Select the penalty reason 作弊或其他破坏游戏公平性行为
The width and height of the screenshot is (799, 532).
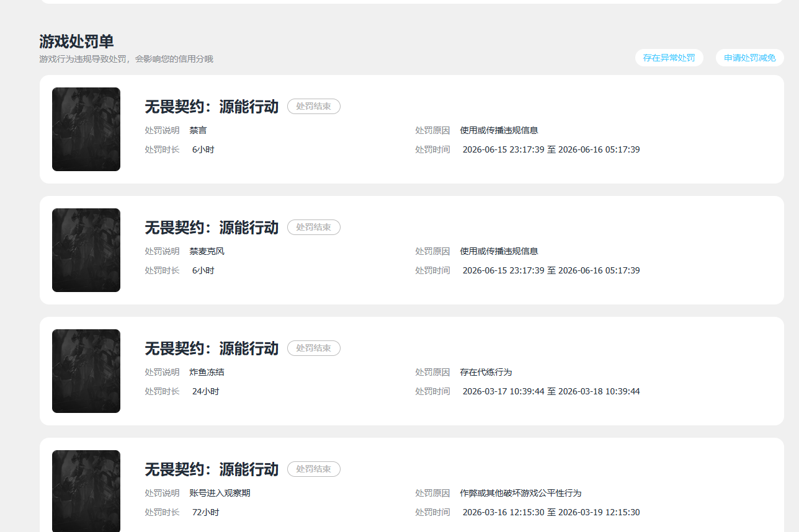pyautogui.click(x=520, y=493)
